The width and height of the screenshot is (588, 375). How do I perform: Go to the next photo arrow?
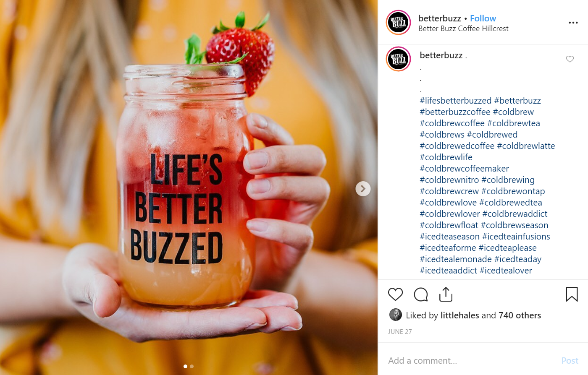coord(363,189)
